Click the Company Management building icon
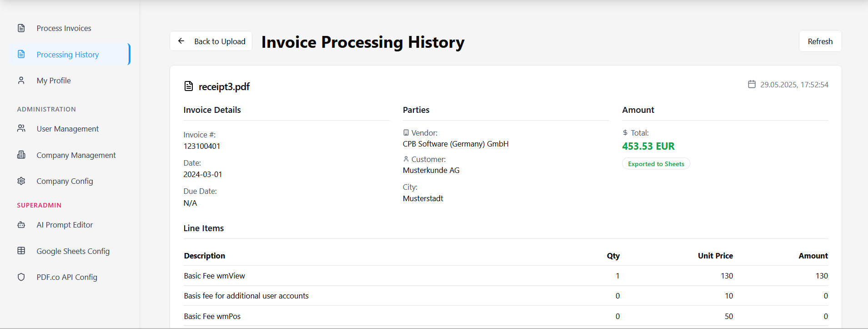868x329 pixels. click(x=21, y=155)
